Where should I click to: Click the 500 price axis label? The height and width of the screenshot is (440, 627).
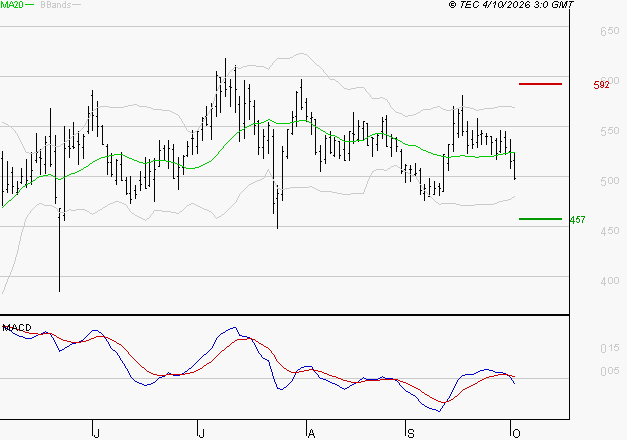click(610, 181)
